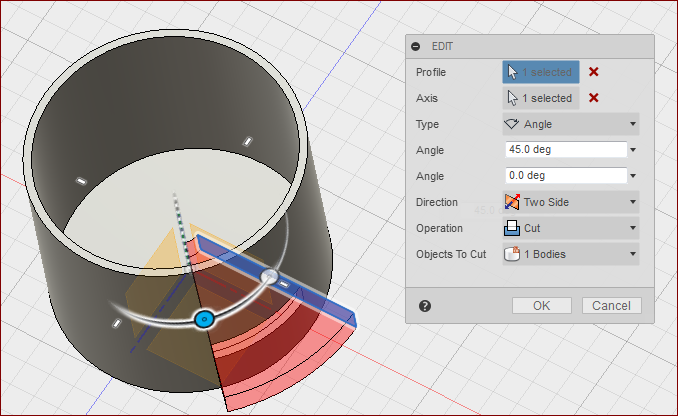Click the Cancel button
Viewport: 678px width, 416px height.
coord(611,306)
